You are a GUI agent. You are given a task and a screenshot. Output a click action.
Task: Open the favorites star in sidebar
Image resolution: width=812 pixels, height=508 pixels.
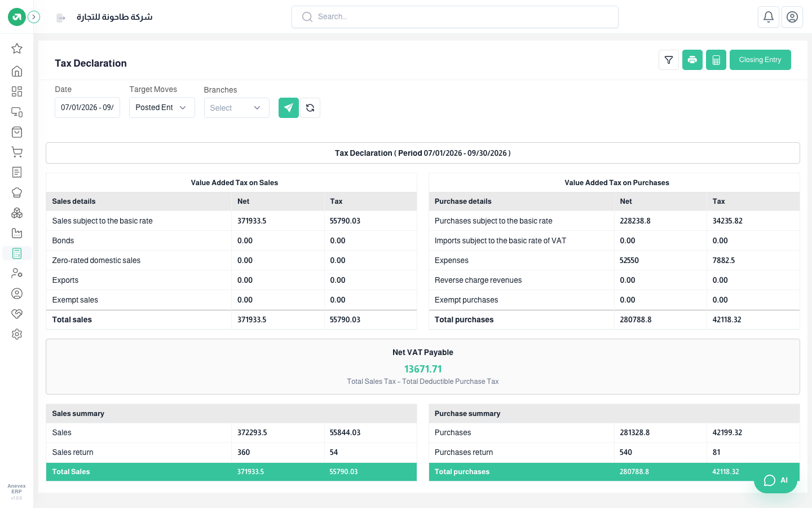pos(17,49)
